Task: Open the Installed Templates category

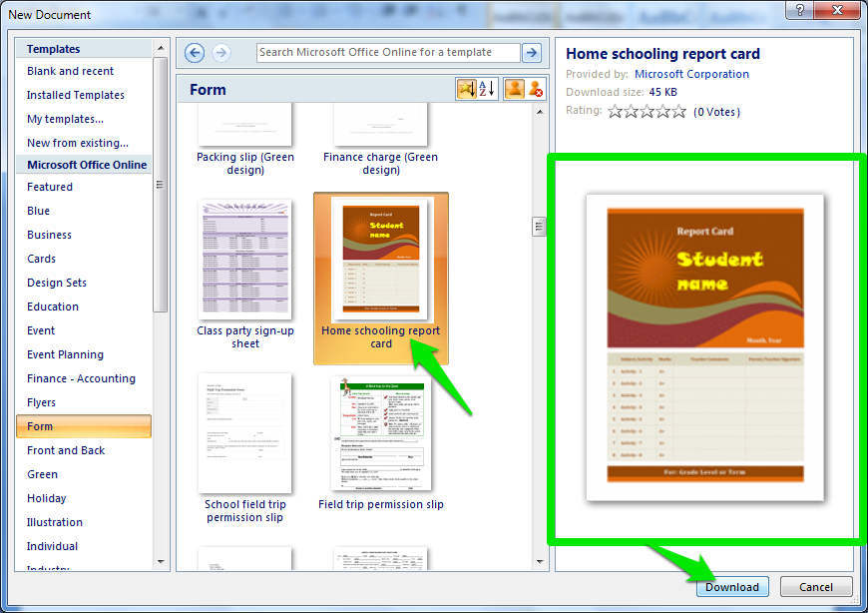Action: [76, 95]
